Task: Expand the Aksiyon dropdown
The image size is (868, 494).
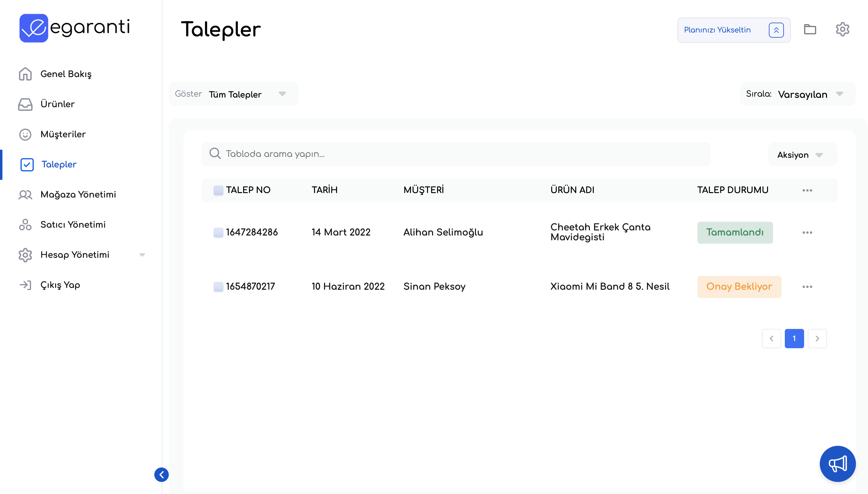Action: 799,155
